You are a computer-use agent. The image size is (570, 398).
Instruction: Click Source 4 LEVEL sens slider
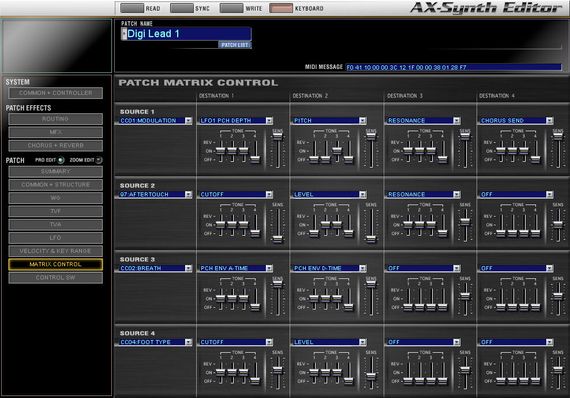pos(371,376)
